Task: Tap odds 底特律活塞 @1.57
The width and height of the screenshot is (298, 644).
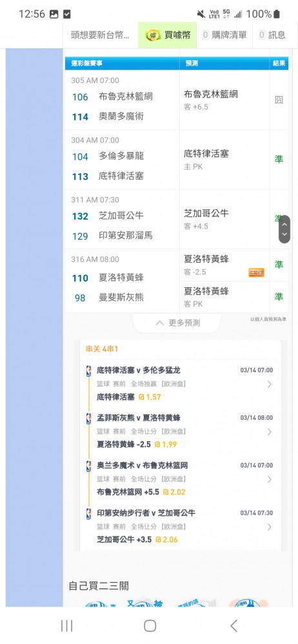Action: tap(129, 397)
